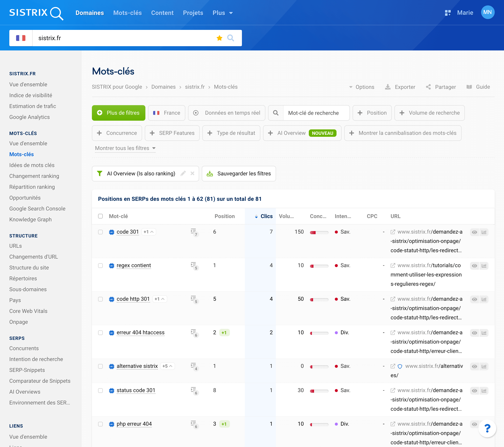Open external link icon for code 301 URL
Image resolution: width=504 pixels, height=447 pixels.
pyautogui.click(x=393, y=232)
